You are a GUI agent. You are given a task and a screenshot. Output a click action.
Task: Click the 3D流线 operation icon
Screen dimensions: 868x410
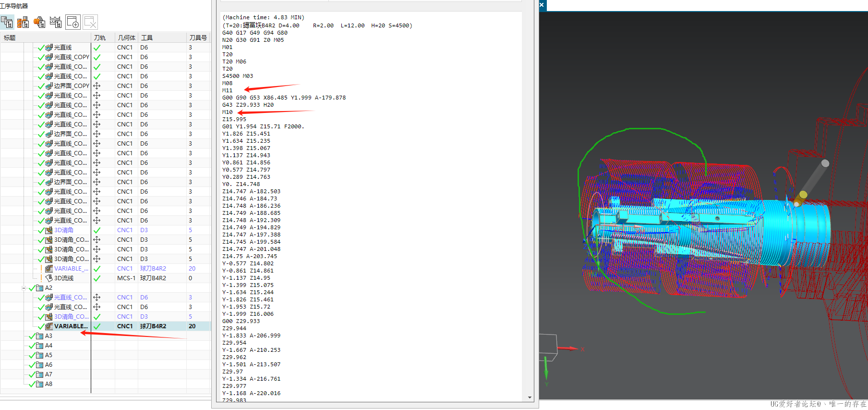pos(49,278)
